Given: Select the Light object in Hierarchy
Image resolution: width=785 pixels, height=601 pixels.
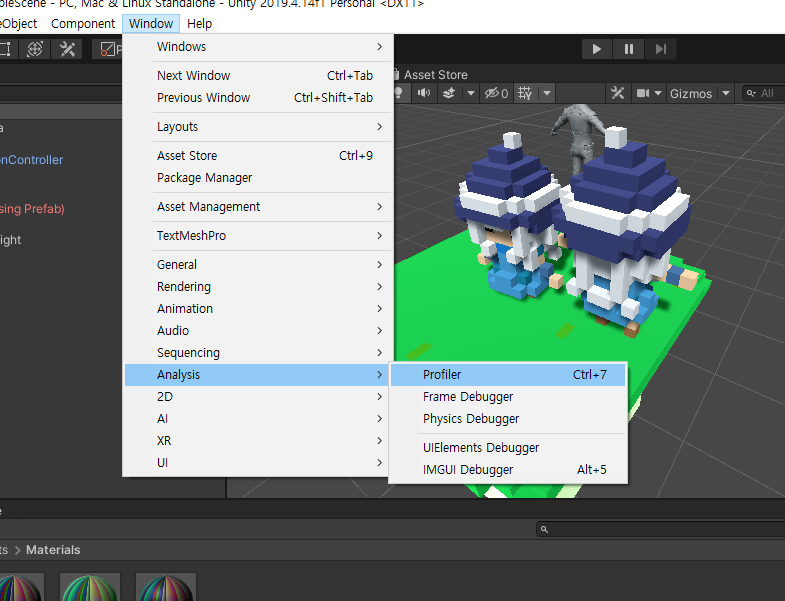Looking at the screenshot, I should point(11,240).
